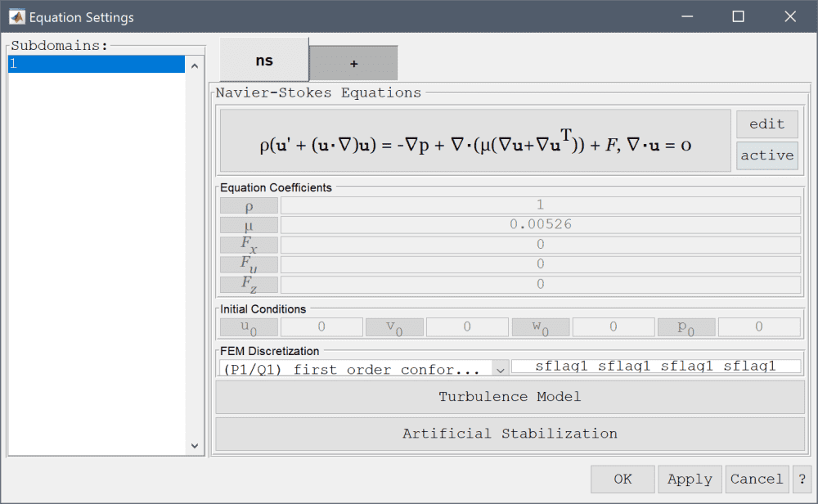818x504 pixels.
Task: Open the FEM Discretization dropdown
Action: [364, 368]
